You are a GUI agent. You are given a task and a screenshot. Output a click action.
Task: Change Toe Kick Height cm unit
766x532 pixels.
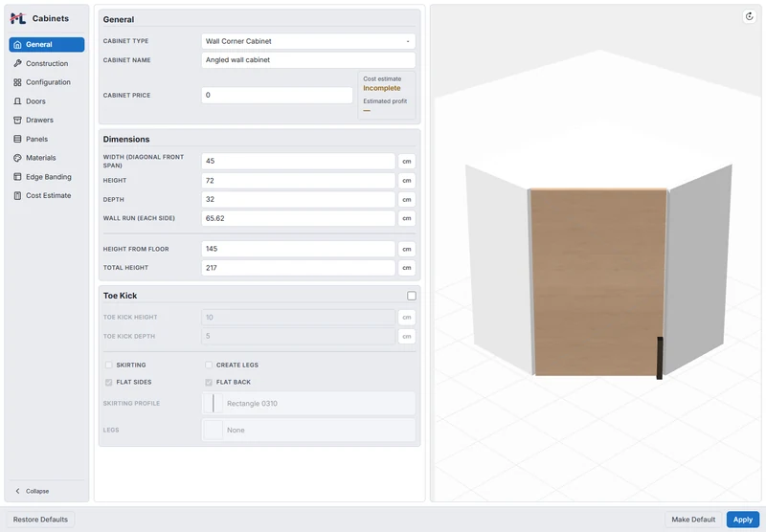406,318
